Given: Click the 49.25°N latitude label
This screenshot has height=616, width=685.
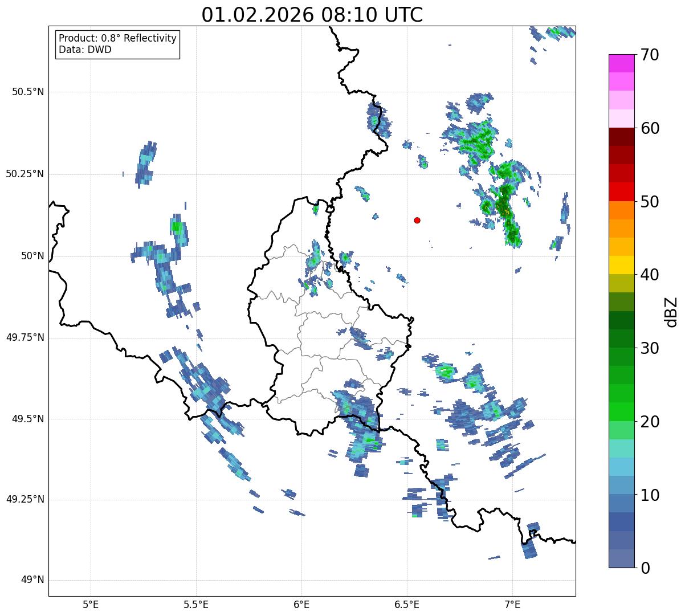Looking at the screenshot, I should (x=25, y=500).
